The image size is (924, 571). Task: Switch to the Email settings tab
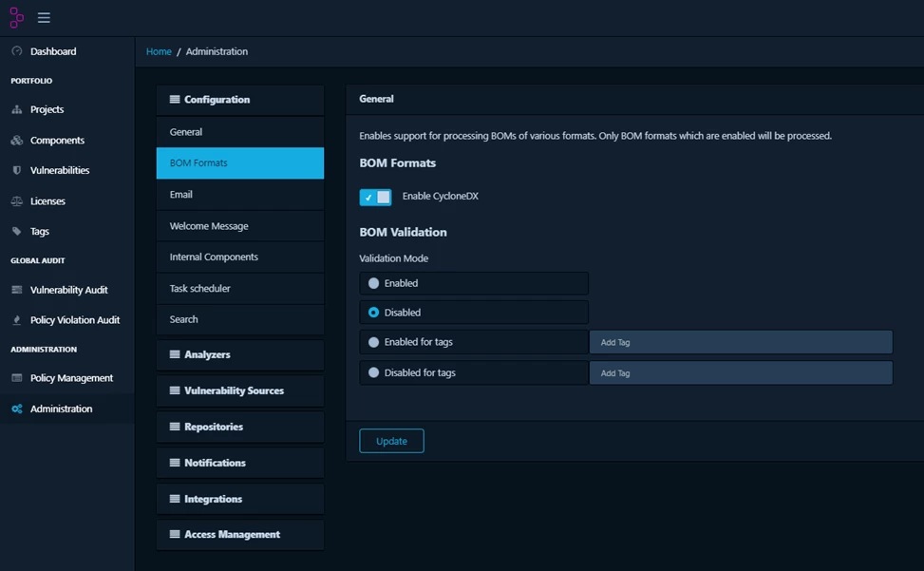point(239,194)
